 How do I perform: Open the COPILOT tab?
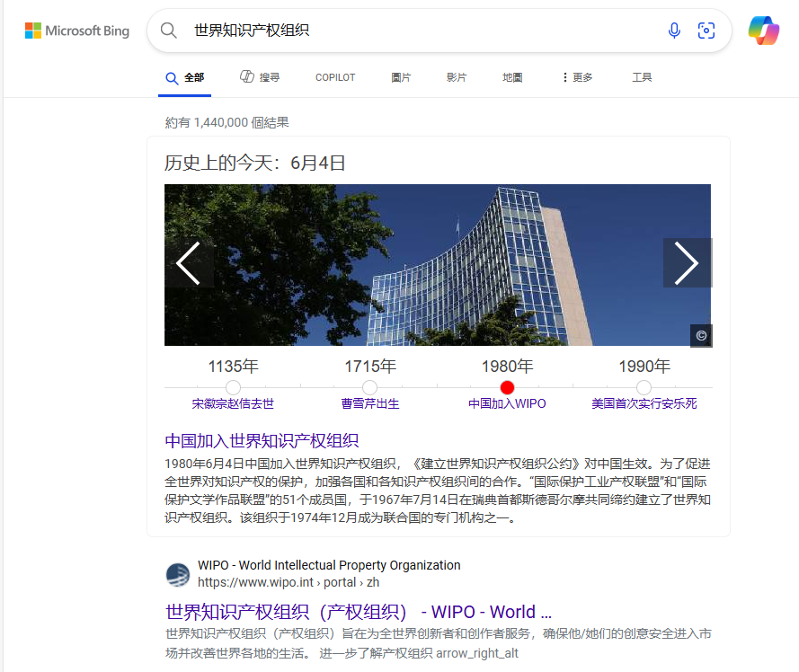(334, 77)
